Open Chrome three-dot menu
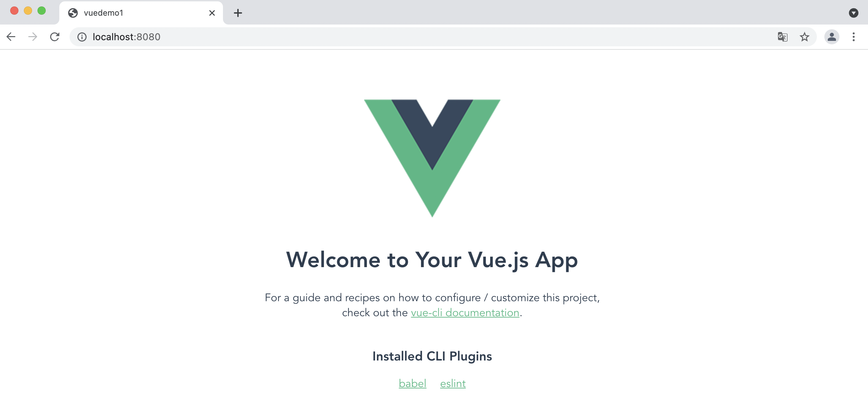 (854, 37)
